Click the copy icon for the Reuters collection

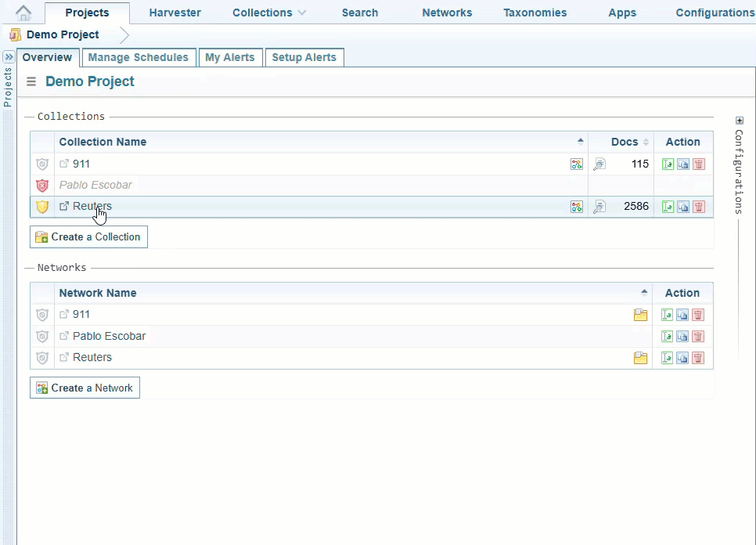[683, 207]
